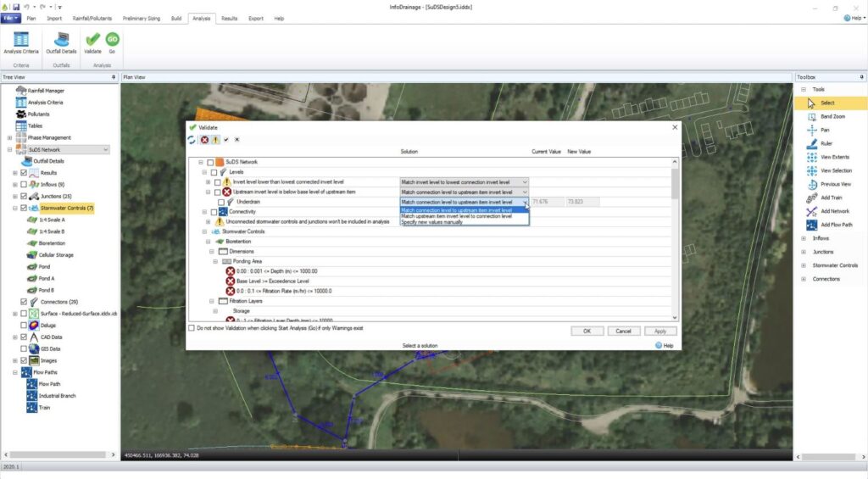Screen dimensions: 868x479
Task: Toggle the Results checkbox in Tree View
Action: [x=24, y=173]
